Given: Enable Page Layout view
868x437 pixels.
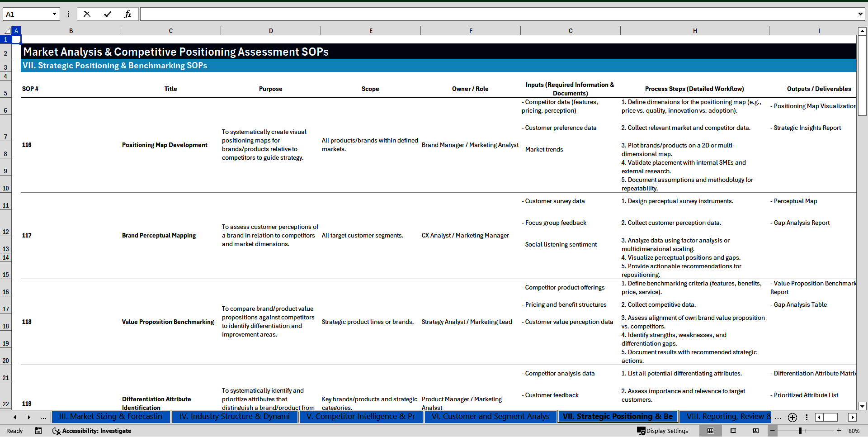Looking at the screenshot, I should [733, 431].
